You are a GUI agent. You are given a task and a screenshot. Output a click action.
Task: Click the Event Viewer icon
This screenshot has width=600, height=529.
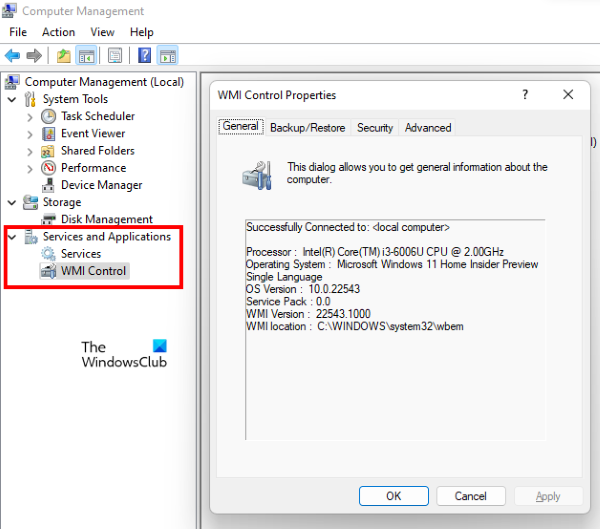tap(48, 134)
